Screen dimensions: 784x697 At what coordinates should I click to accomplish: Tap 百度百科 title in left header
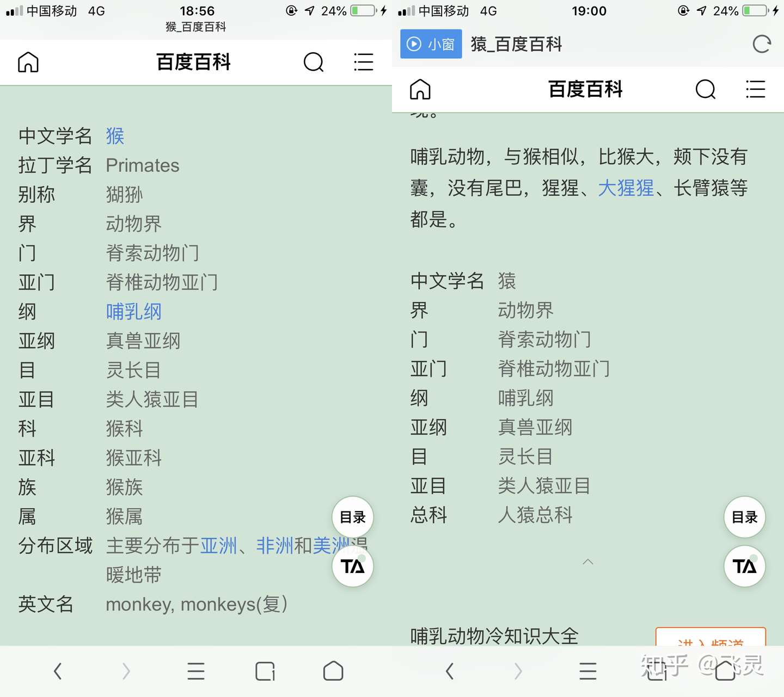pos(193,62)
